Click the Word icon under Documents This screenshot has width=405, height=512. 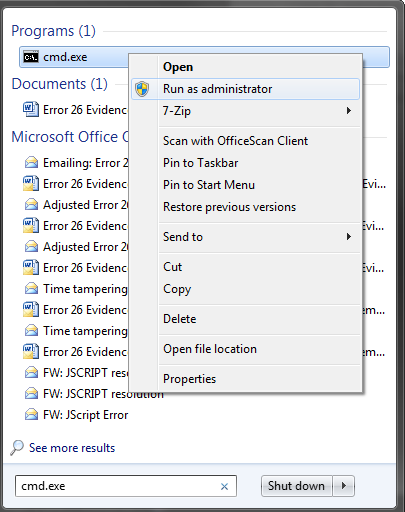pos(31,109)
